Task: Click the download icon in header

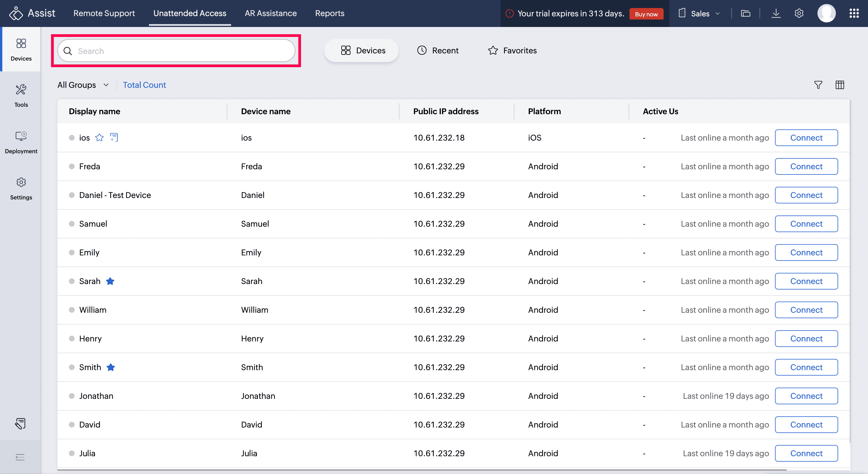Action: (x=776, y=13)
